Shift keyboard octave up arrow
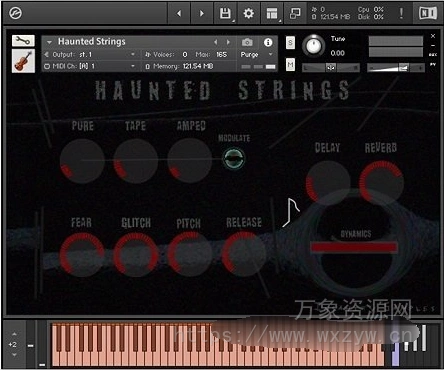 point(14,334)
